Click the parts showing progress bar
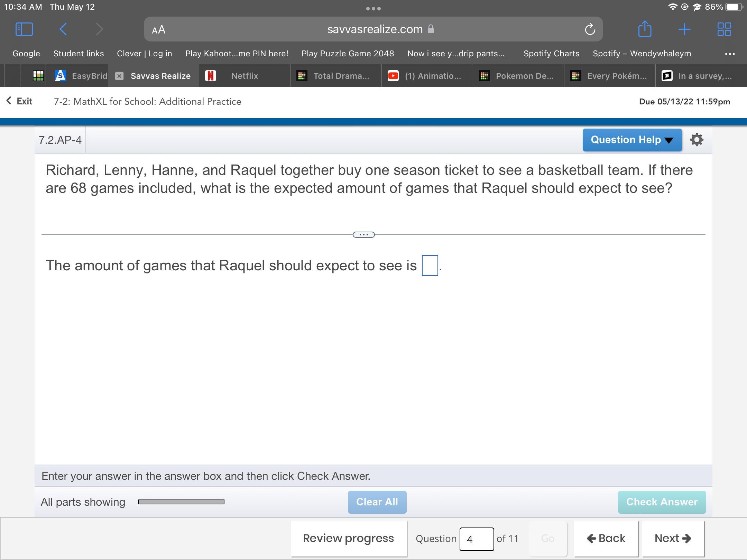 pos(181,502)
